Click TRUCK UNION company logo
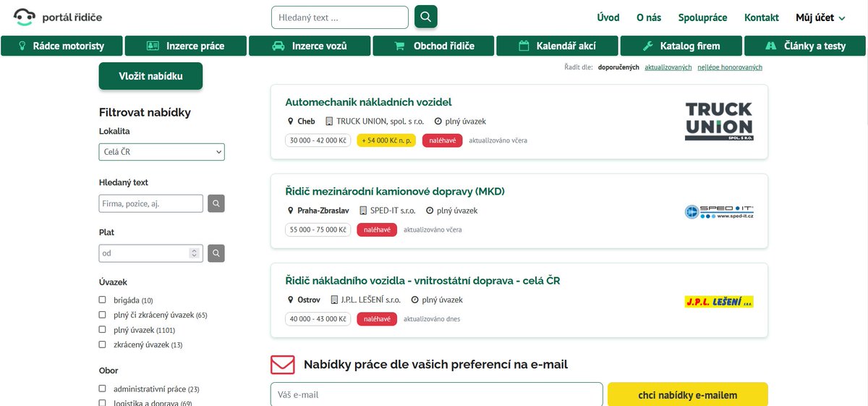This screenshot has width=868, height=406. 719,121
